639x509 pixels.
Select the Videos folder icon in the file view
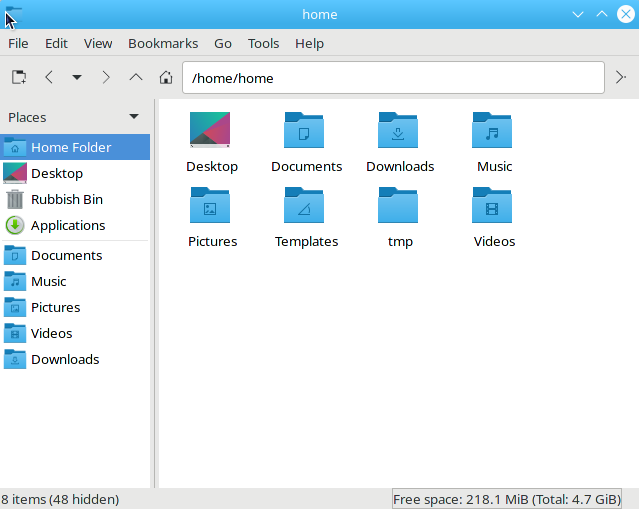(492, 205)
